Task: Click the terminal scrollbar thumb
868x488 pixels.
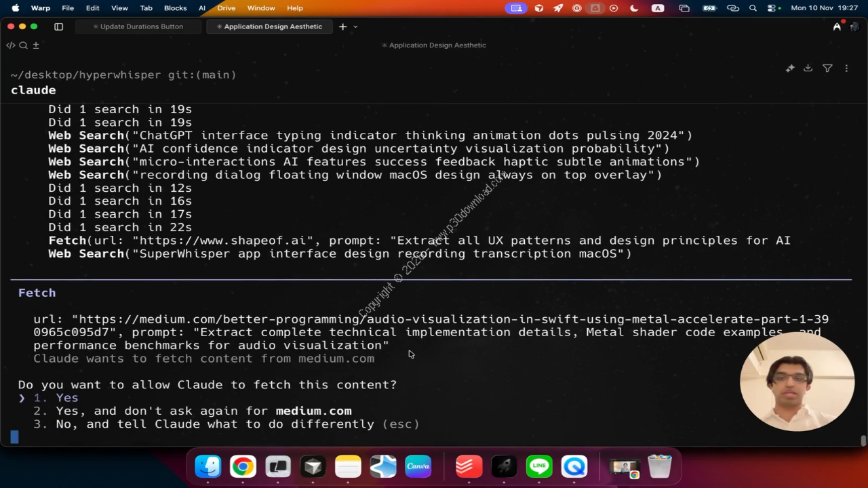Action: [863, 441]
